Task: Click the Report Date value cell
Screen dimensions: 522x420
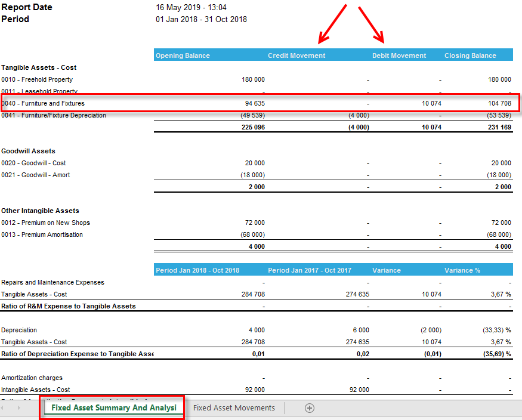Action: point(191,7)
